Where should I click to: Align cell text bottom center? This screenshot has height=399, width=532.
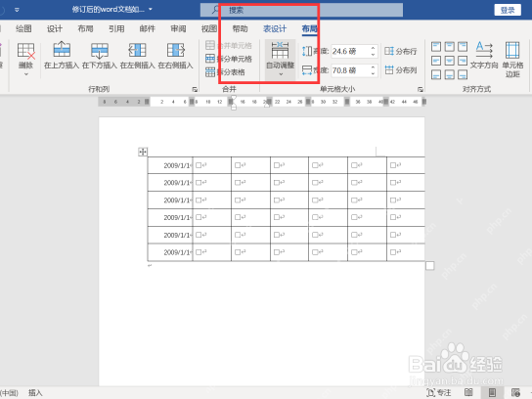click(449, 74)
